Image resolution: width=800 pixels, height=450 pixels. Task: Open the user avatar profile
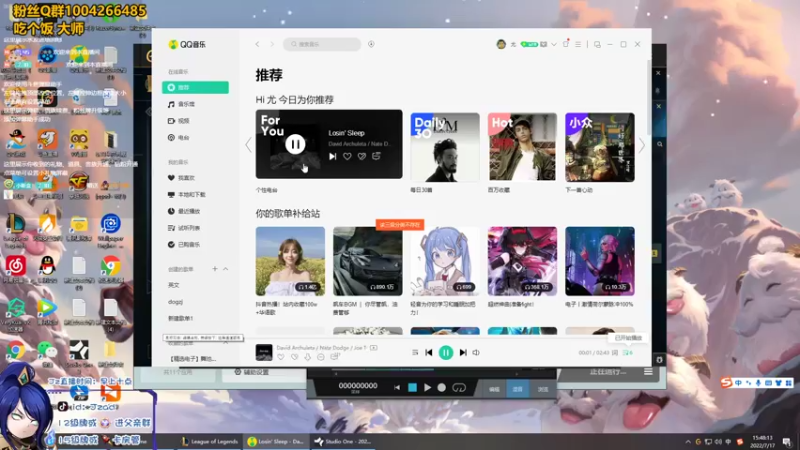pyautogui.click(x=501, y=44)
